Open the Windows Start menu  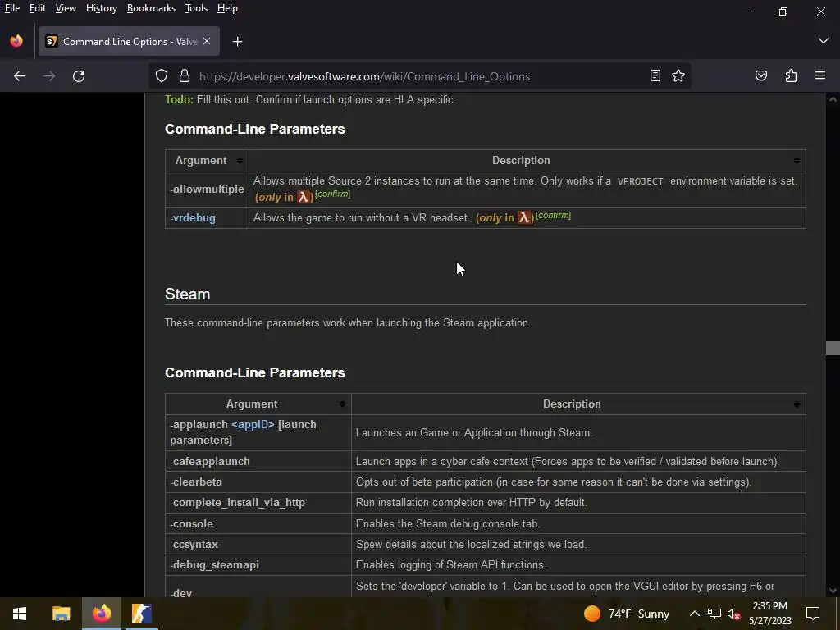click(x=20, y=614)
